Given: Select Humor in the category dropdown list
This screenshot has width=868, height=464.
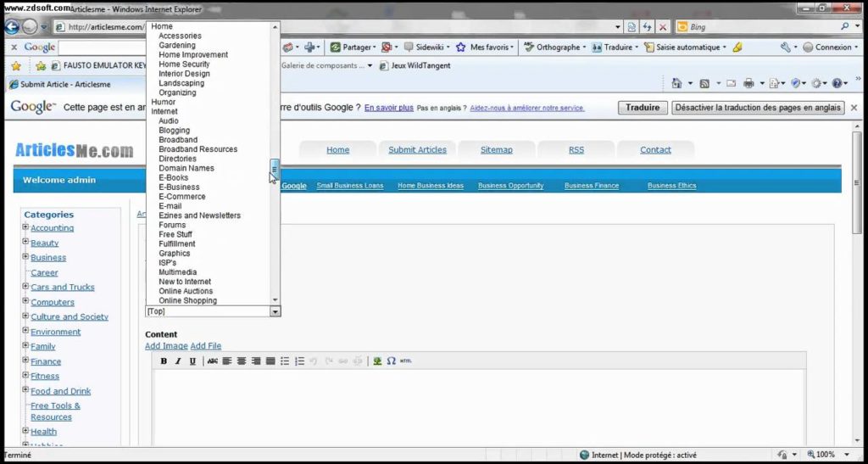Looking at the screenshot, I should pos(164,102).
